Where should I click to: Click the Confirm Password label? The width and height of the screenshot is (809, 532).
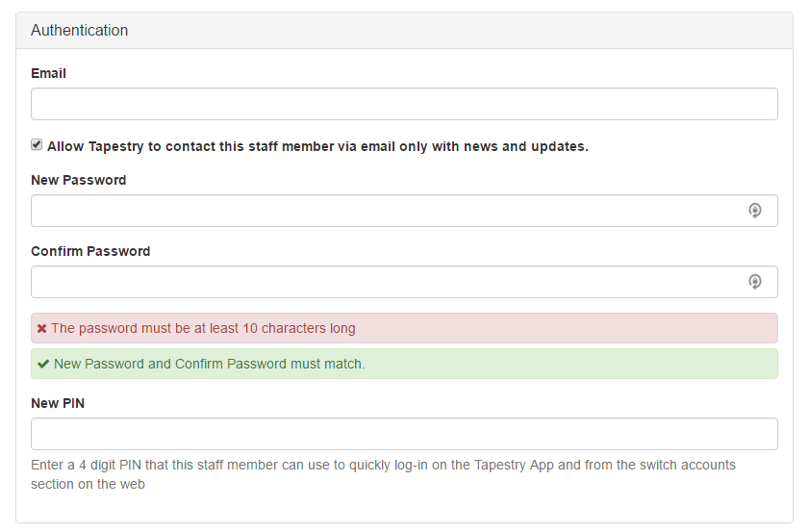pos(90,251)
